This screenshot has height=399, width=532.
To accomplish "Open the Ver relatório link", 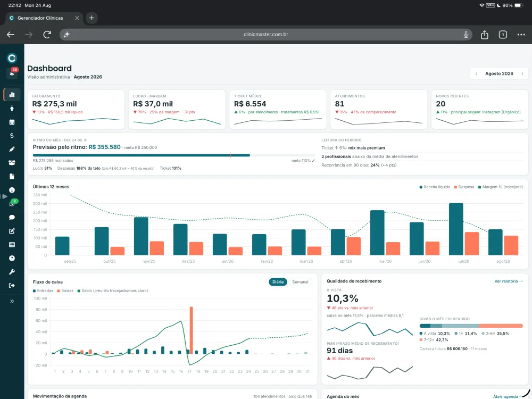I will pyautogui.click(x=509, y=281).
